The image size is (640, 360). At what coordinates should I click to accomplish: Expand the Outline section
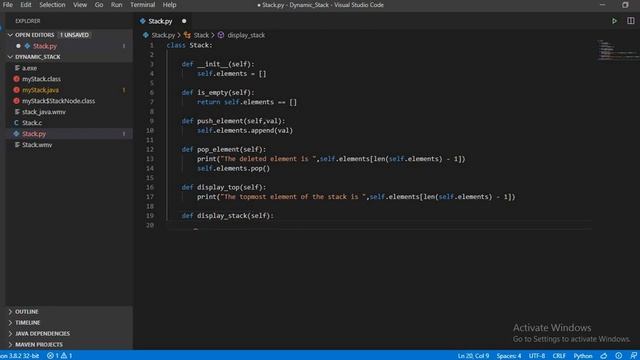click(10, 311)
